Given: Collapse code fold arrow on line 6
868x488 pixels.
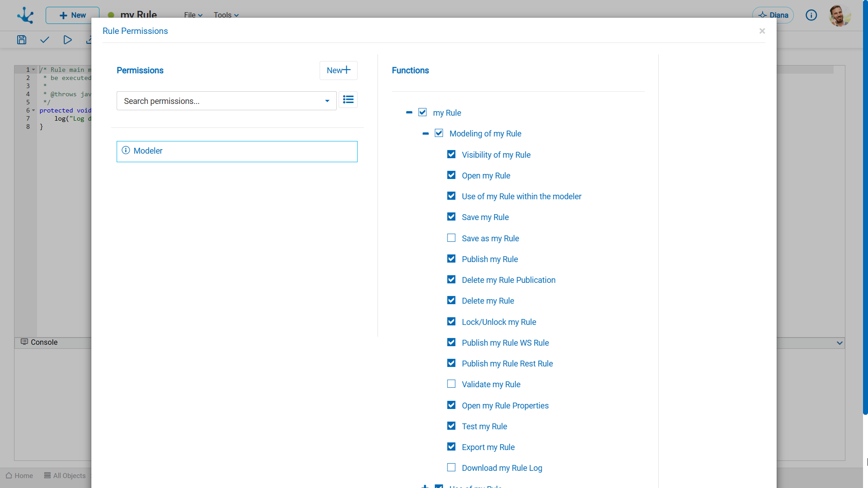Looking at the screenshot, I should (x=33, y=110).
